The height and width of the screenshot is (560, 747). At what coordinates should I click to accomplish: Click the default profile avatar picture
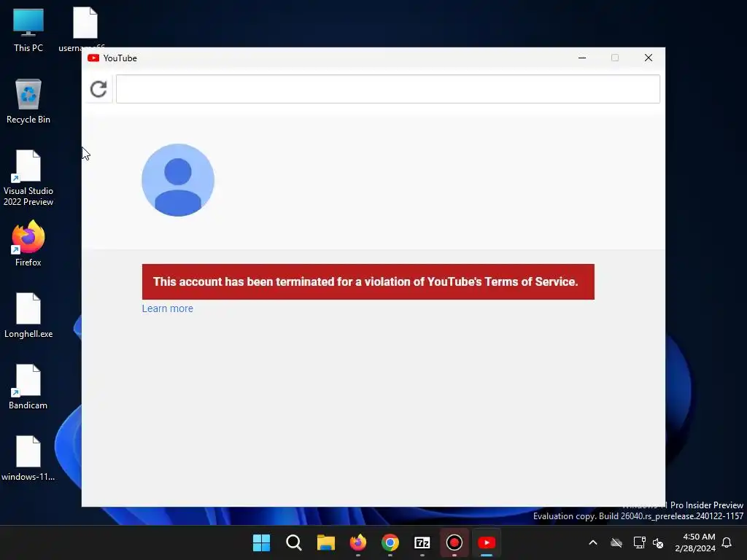coord(178,180)
